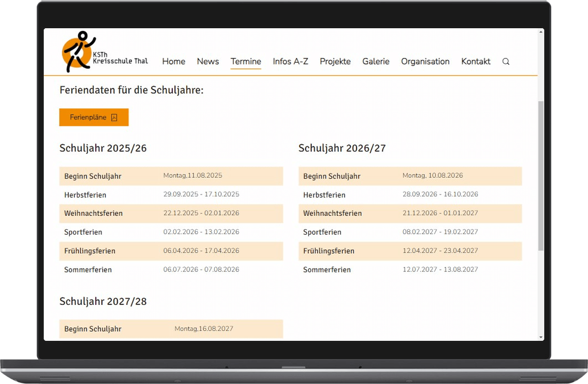Open the Kontakt page
This screenshot has width=588, height=384.
476,61
